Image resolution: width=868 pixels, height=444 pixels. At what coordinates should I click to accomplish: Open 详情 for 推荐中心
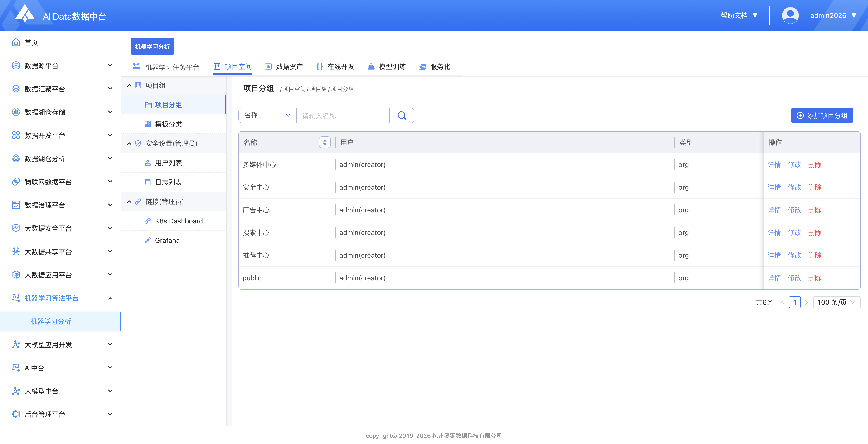pos(774,255)
